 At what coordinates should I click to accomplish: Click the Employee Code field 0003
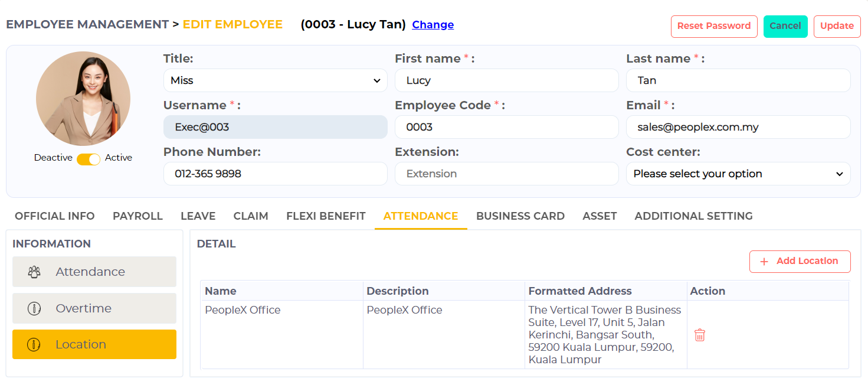[x=507, y=127]
